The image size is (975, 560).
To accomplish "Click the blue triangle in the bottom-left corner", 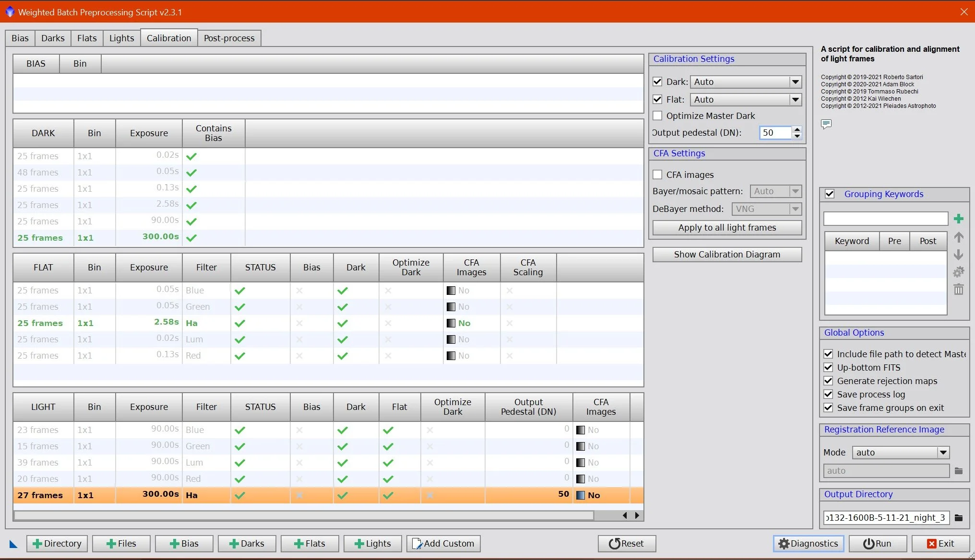I will [13, 544].
